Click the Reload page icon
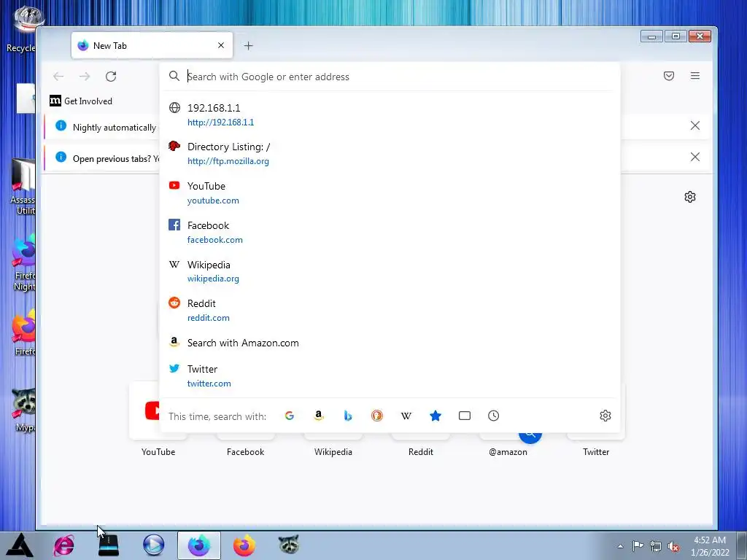Image resolution: width=747 pixels, height=560 pixels. click(x=111, y=76)
